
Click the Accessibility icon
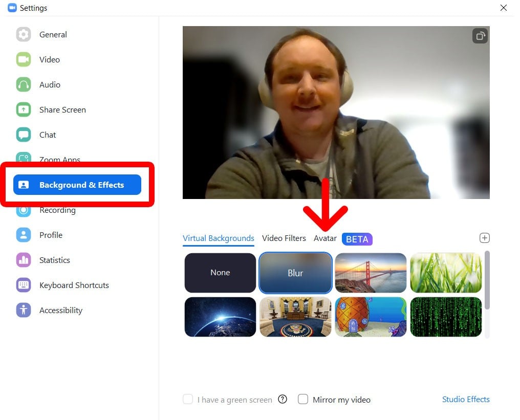pos(24,310)
